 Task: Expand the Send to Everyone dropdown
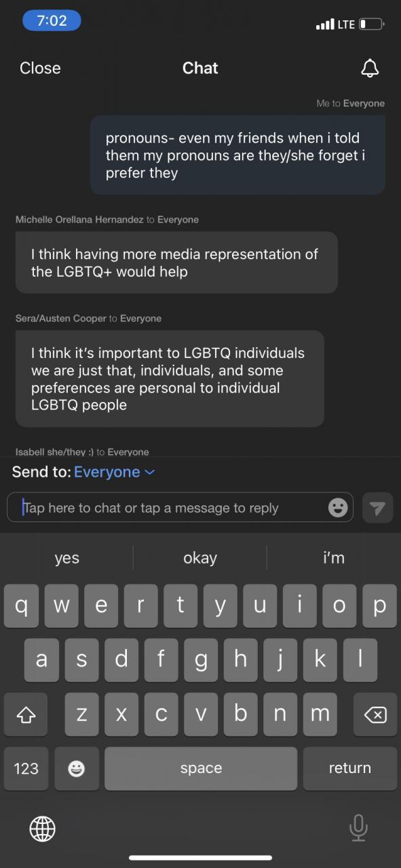(114, 472)
